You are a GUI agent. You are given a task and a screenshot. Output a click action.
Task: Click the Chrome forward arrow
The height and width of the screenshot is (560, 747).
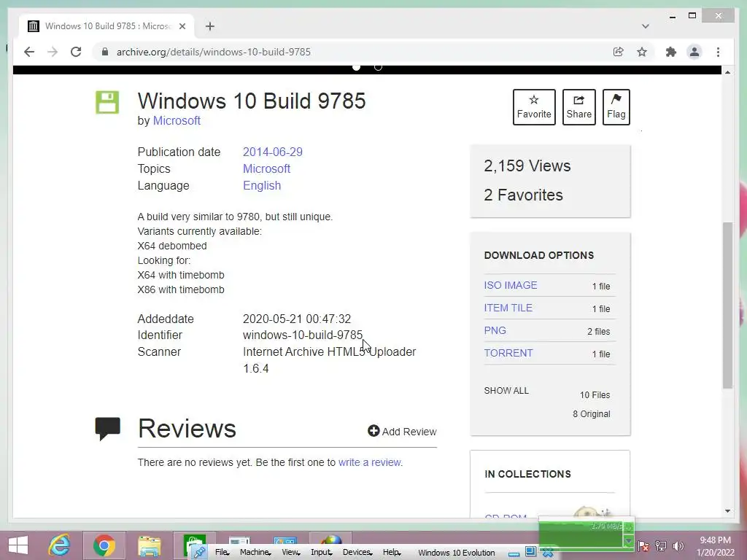[53, 52]
